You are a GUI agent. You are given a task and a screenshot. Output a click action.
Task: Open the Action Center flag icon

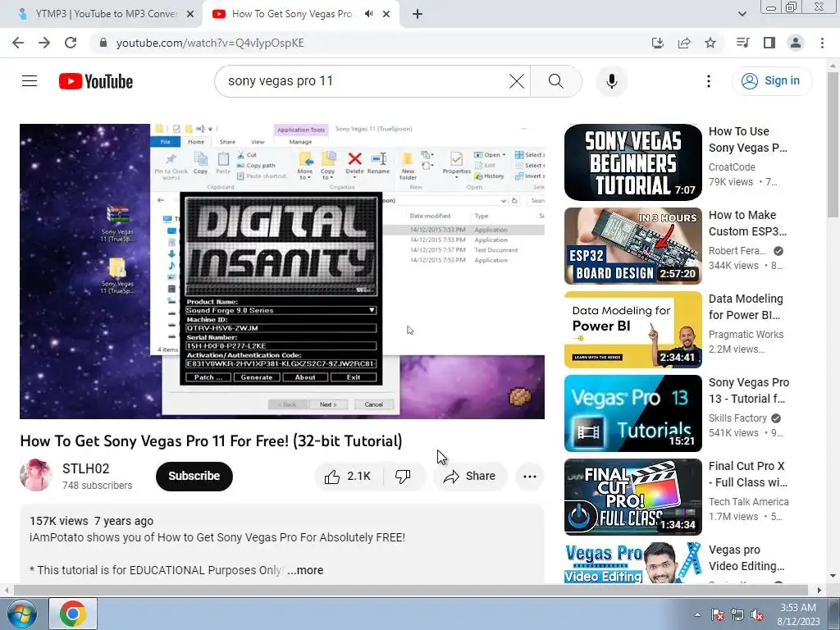pos(718,614)
